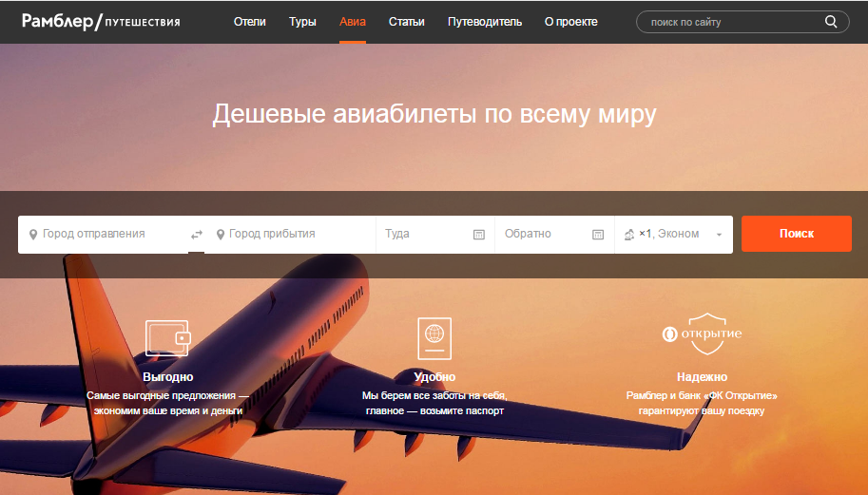Click the passport icon above Удобно

434,337
